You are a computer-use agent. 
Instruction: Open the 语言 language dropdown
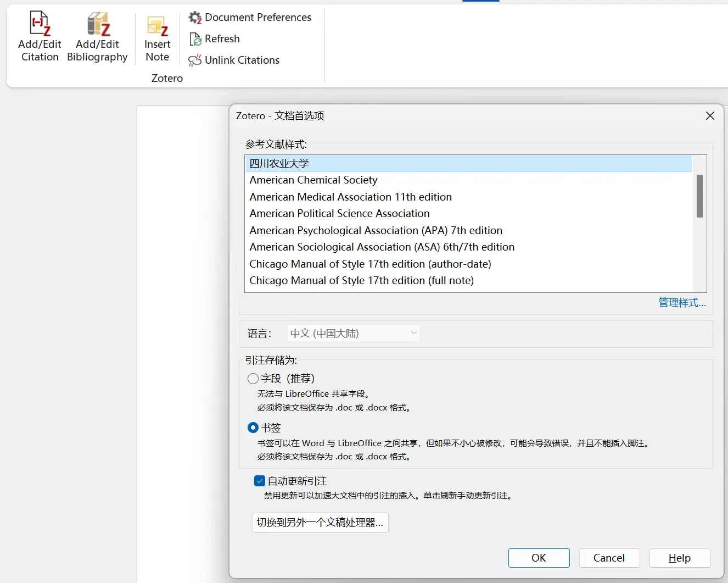click(354, 333)
